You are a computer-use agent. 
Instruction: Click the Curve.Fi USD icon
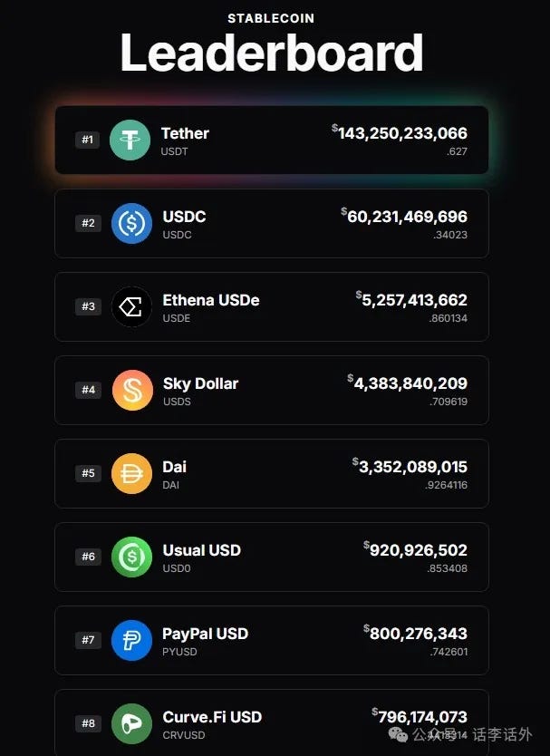[131, 723]
